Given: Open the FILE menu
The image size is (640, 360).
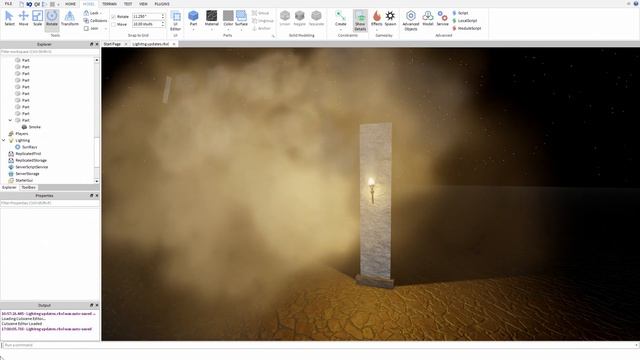Looking at the screenshot, I should pyautogui.click(x=8, y=4).
